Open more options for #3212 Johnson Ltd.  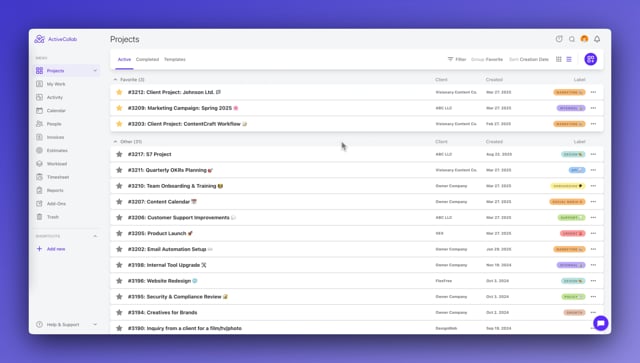click(x=593, y=92)
